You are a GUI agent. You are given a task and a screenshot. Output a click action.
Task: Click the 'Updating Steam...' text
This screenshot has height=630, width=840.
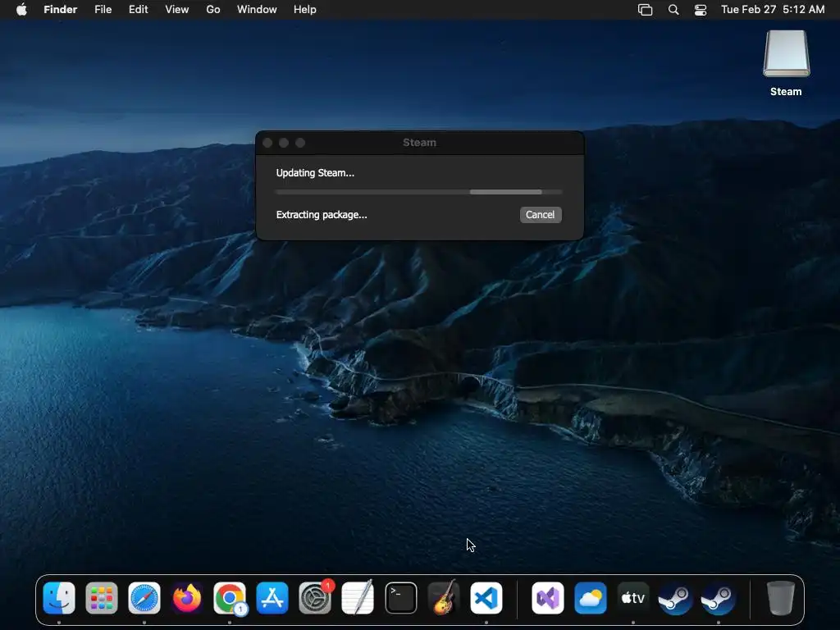[x=315, y=173]
